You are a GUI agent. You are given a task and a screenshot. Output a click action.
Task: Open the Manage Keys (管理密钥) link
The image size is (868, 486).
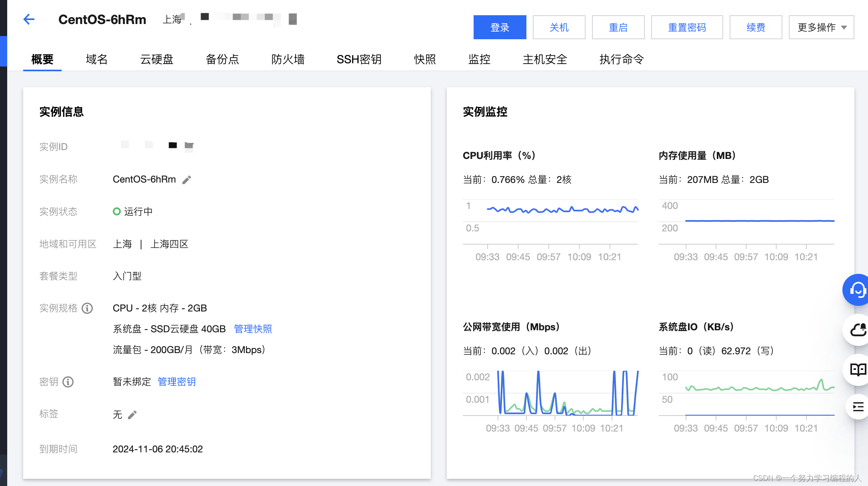(177, 382)
